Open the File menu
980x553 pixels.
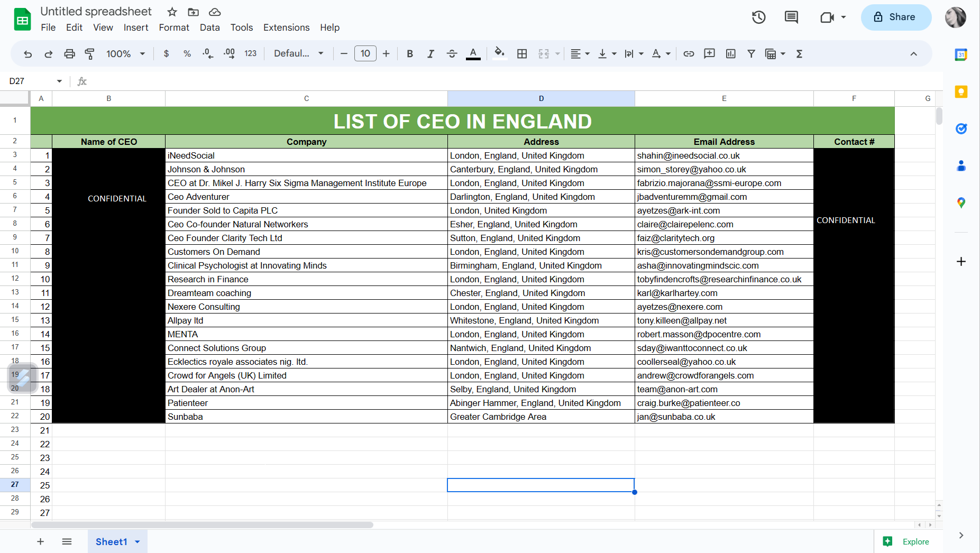48,27
